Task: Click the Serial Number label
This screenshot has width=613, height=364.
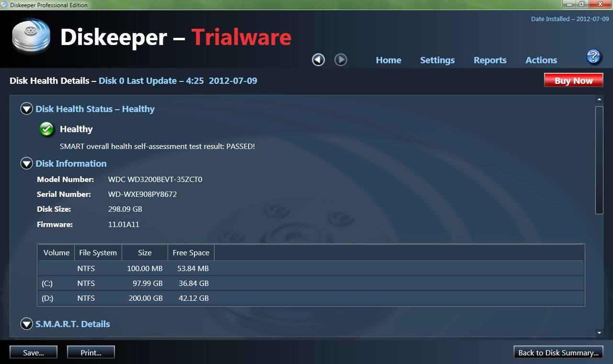Action: [x=64, y=194]
